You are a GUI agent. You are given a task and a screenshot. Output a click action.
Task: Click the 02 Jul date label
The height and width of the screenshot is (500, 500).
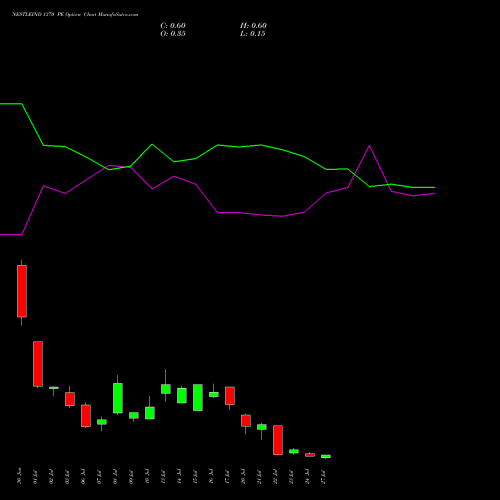pos(51,477)
